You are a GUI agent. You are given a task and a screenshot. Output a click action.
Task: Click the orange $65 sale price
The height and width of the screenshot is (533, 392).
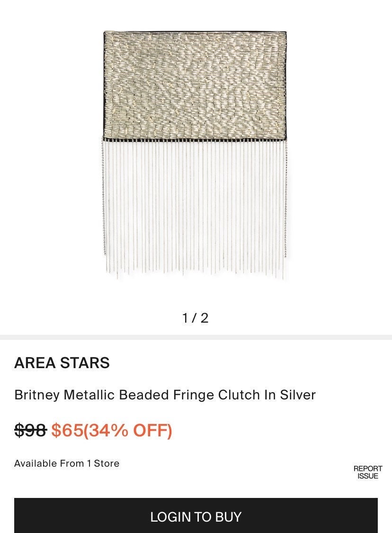(67, 430)
